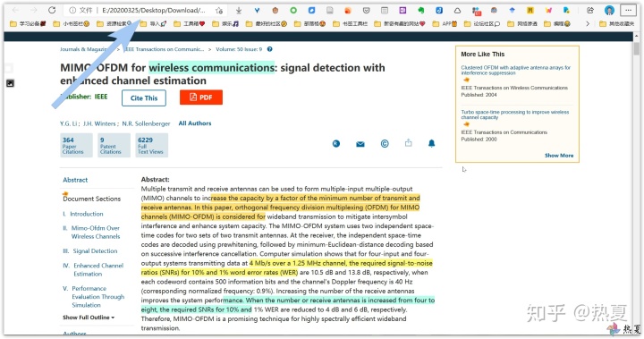View the 9 Patent Citations

coord(114,146)
